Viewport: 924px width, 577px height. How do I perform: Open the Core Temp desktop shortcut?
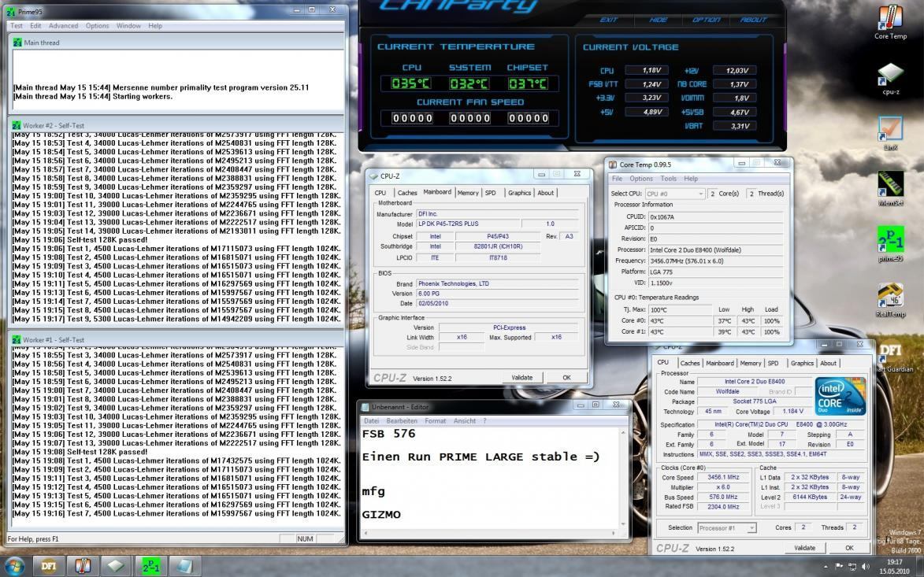890,22
